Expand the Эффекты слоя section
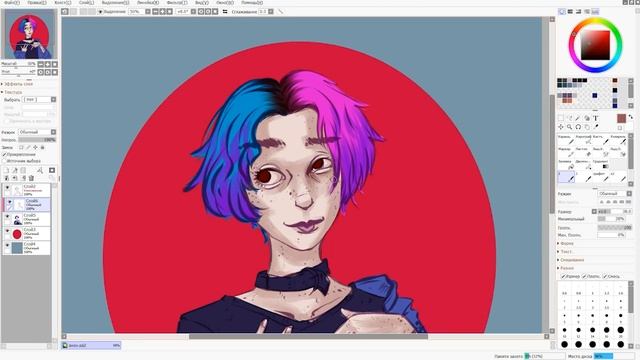This screenshot has height=360, width=640. click(18, 84)
